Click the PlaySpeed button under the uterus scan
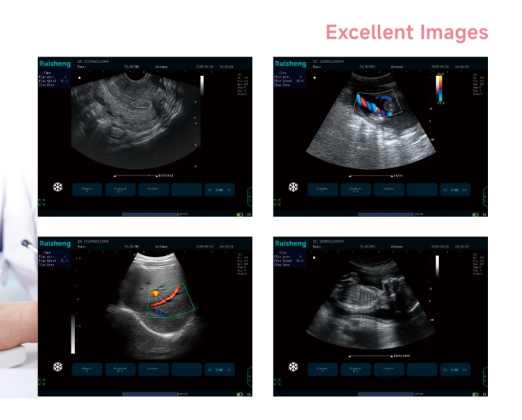 pyautogui.click(x=120, y=190)
